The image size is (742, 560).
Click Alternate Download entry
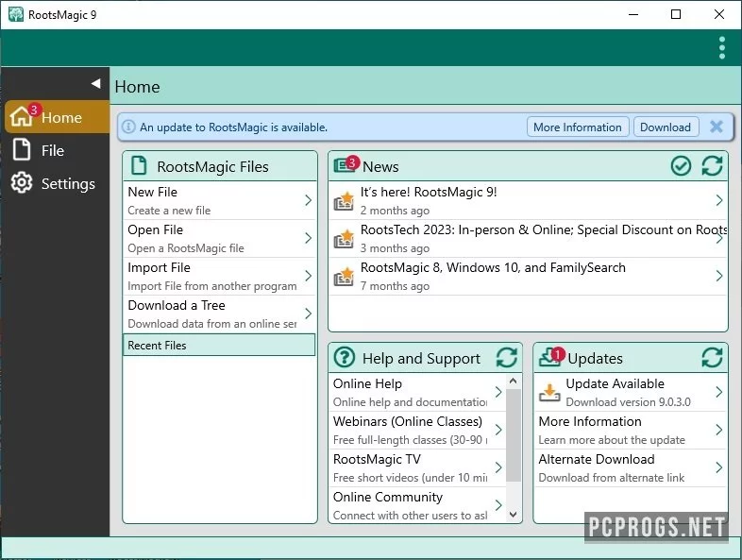tap(631, 467)
